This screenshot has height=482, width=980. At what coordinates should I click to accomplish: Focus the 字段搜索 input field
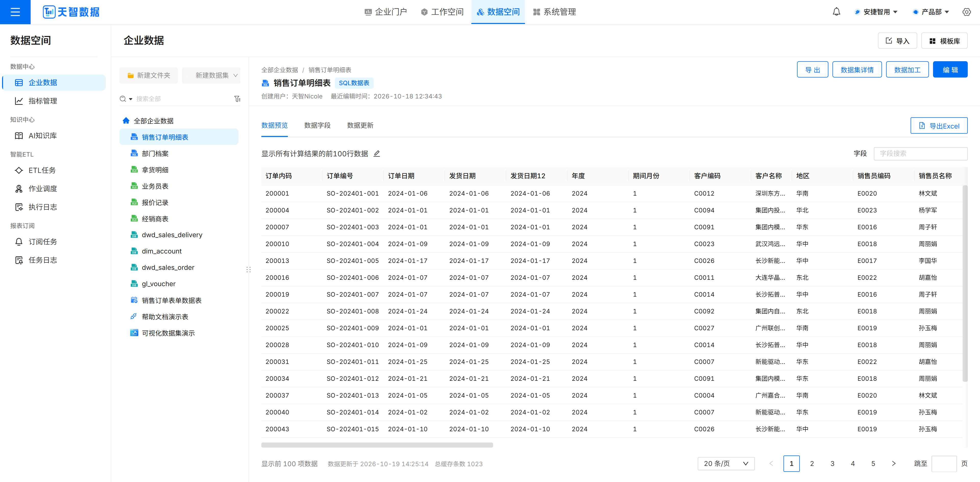point(921,154)
